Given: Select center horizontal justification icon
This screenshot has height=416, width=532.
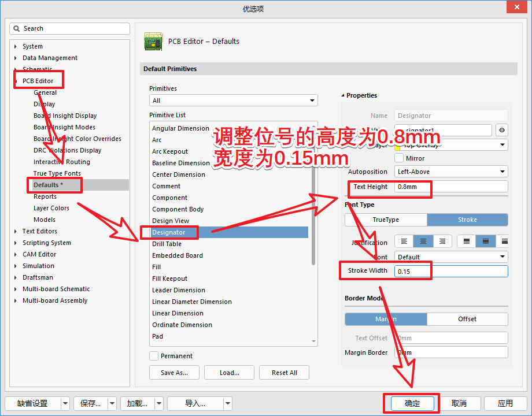Looking at the screenshot, I should click(x=423, y=242).
